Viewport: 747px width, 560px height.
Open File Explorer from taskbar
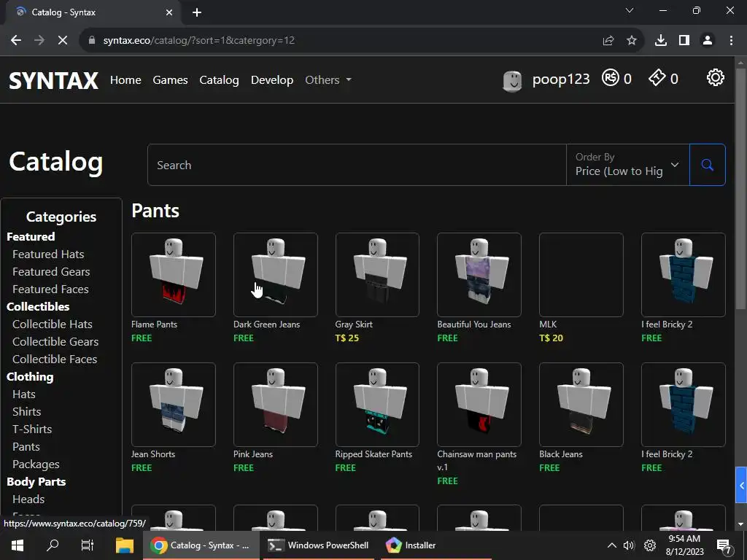(124, 545)
